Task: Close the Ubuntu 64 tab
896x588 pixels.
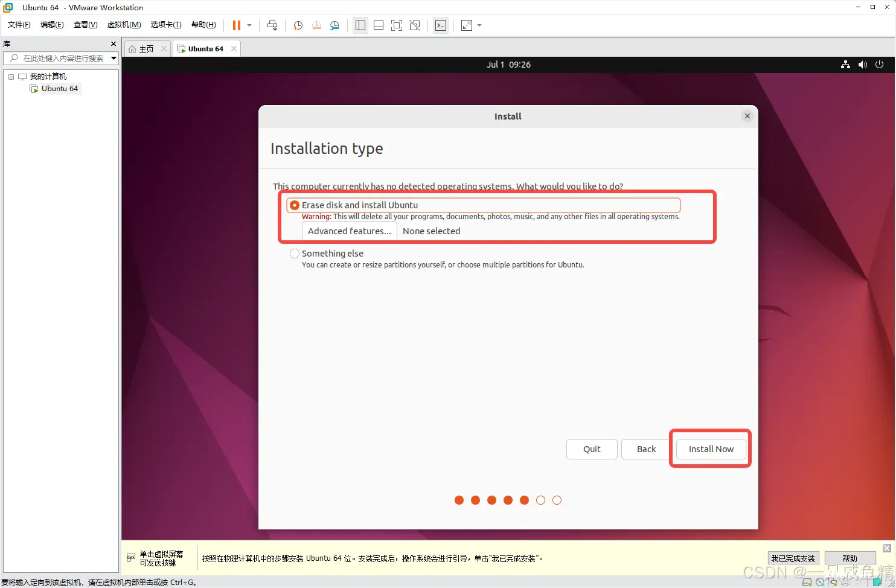Action: pyautogui.click(x=234, y=49)
